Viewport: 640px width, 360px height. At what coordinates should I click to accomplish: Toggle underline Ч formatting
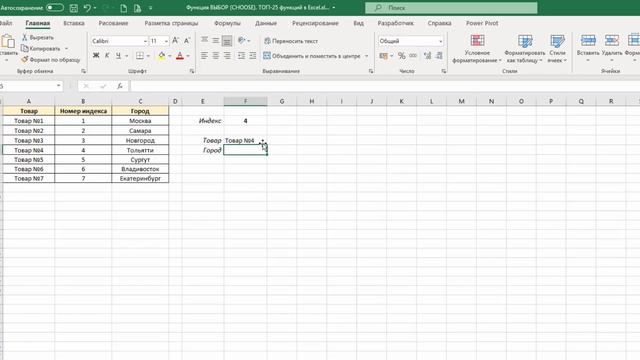(x=118, y=56)
